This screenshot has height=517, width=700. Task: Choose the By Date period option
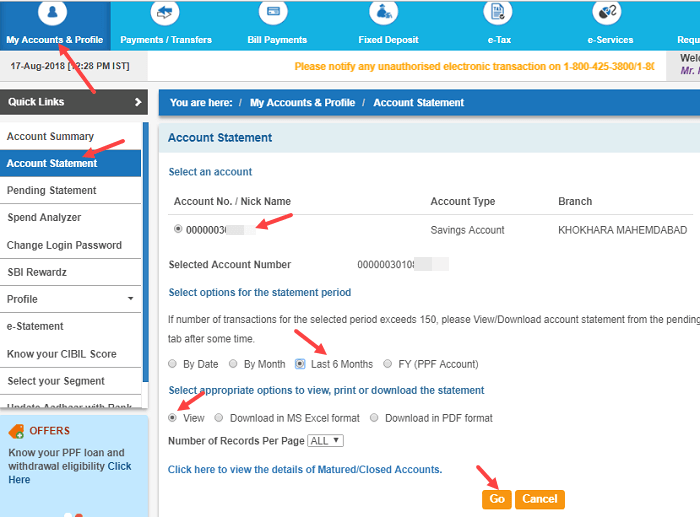coord(172,364)
